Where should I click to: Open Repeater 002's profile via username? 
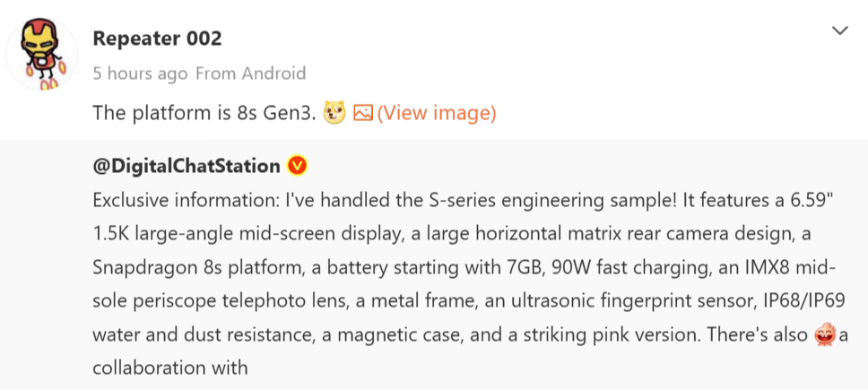coord(157,39)
